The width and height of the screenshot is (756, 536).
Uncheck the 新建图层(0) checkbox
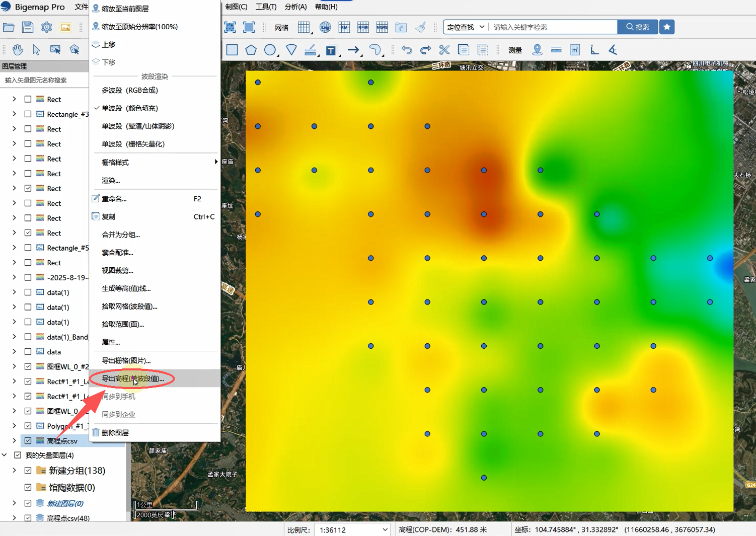28,503
